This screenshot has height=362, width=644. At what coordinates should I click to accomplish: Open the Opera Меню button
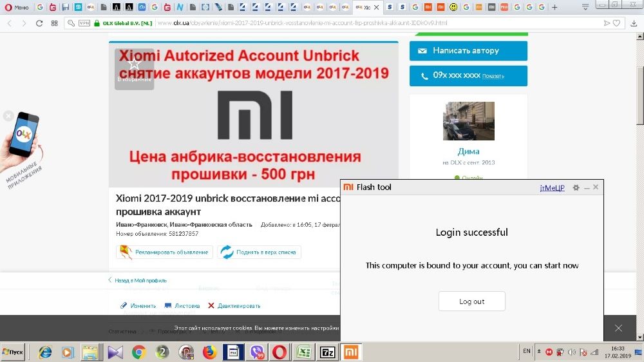point(17,7)
